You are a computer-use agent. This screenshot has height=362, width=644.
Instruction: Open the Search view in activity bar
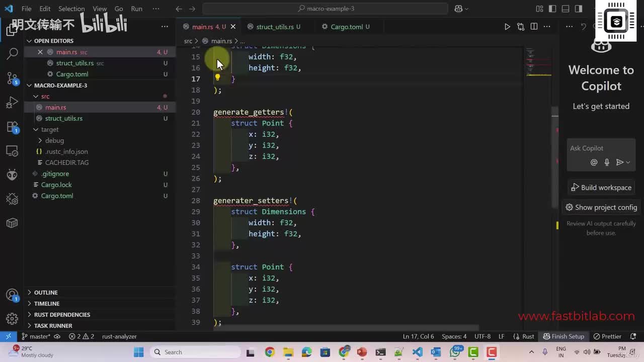[x=12, y=53]
